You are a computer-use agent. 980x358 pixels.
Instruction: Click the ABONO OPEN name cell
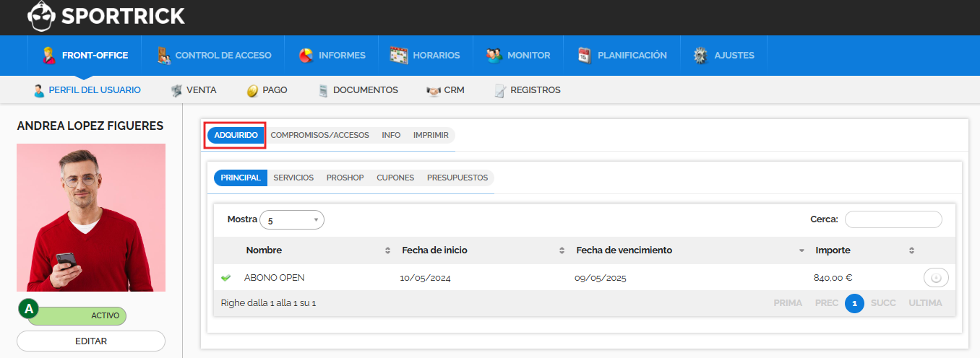275,278
